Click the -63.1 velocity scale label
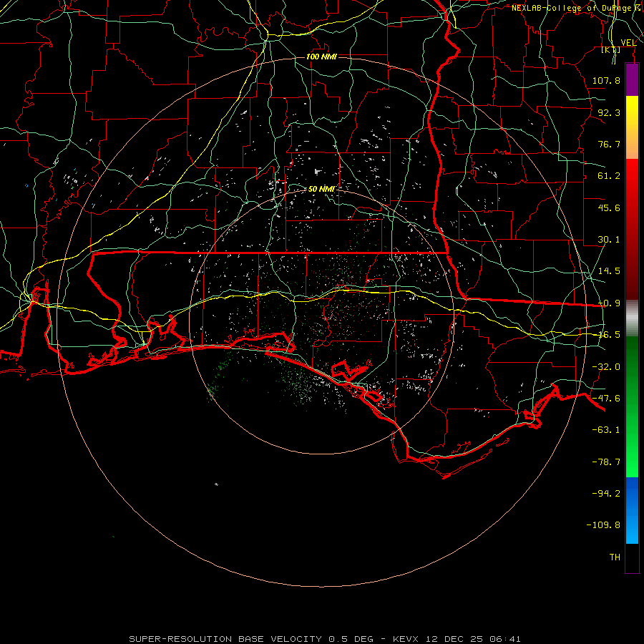 click(x=606, y=430)
